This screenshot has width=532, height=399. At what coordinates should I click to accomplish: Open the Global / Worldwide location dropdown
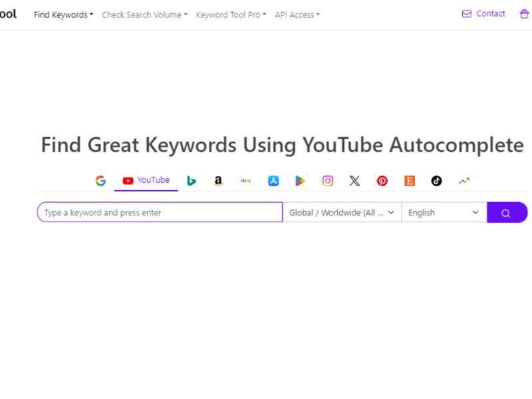(342, 212)
